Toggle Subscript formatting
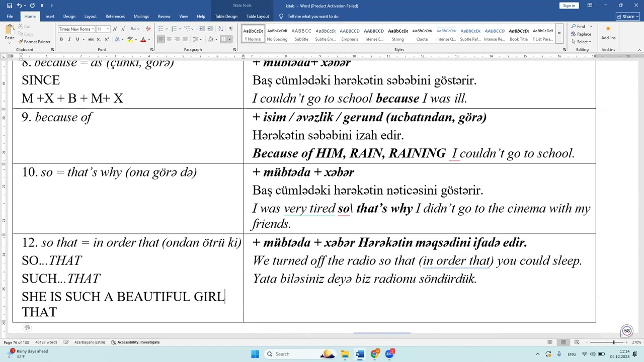This screenshot has width=644, height=362. (99, 39)
